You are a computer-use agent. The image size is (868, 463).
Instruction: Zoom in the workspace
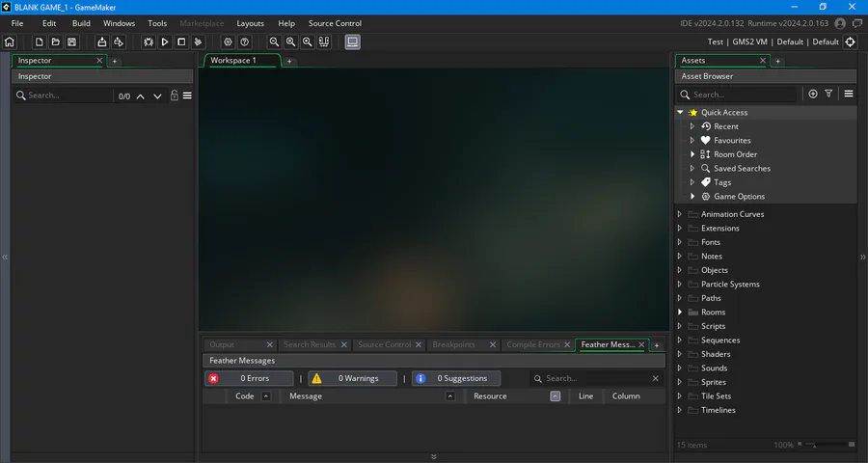click(x=308, y=42)
